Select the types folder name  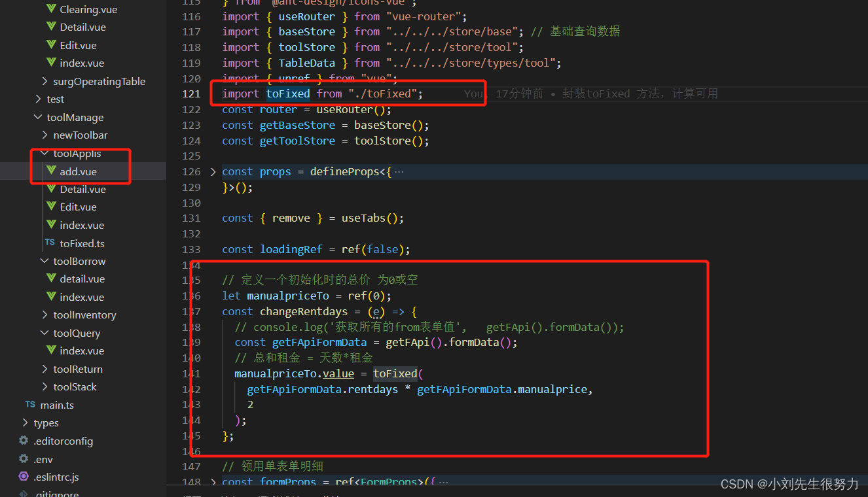point(46,422)
